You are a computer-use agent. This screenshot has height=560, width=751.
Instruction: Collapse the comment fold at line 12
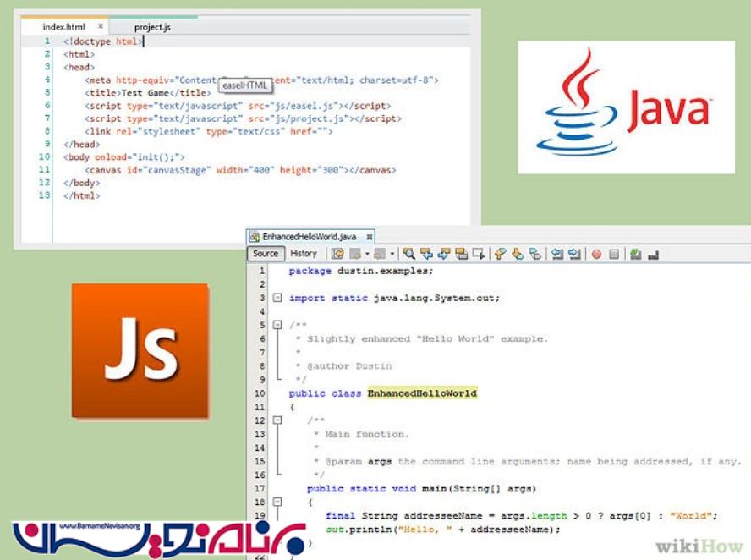277,420
